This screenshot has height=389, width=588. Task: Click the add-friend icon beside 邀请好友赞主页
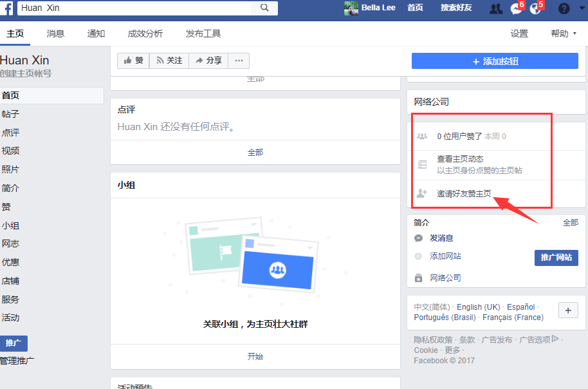coord(422,193)
